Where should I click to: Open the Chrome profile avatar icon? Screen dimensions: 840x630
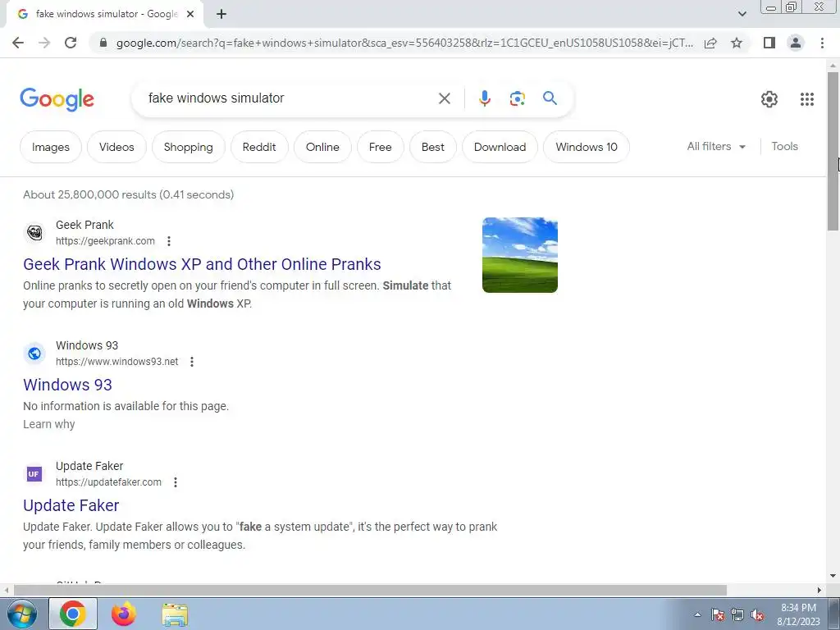[796, 43]
